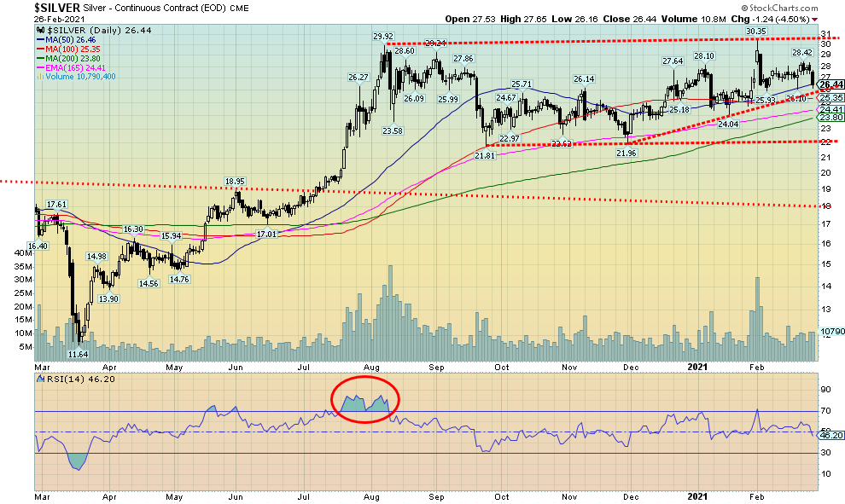Click the 30.35 February high label

point(756,31)
